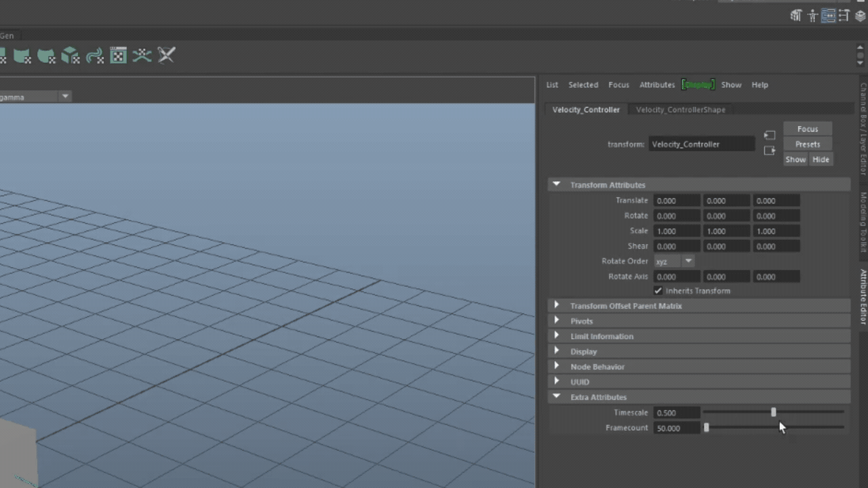
Task: Open the XGen window shelf icon
Action: 118,56
